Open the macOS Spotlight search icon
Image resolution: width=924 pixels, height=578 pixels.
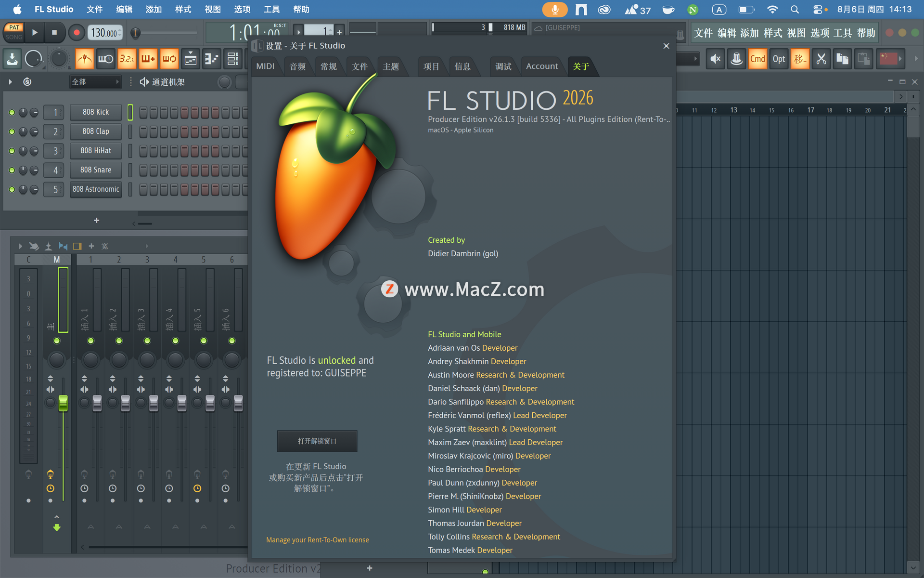795,9
